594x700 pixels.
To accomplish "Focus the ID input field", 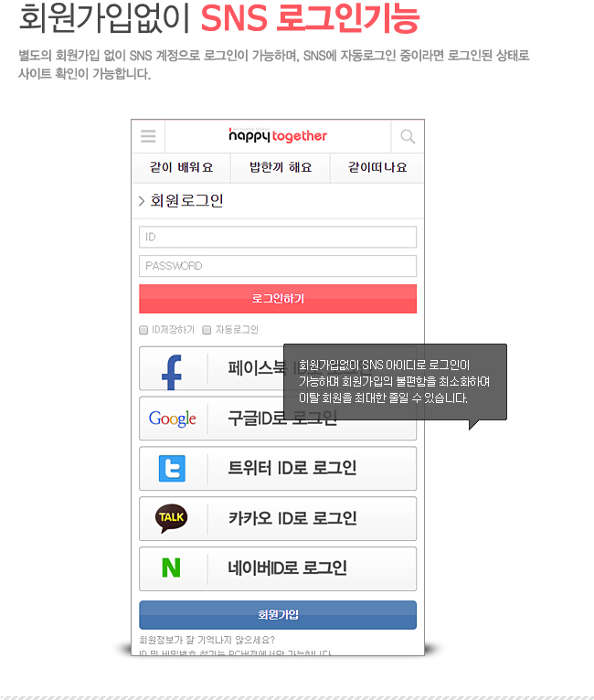I will 278,237.
